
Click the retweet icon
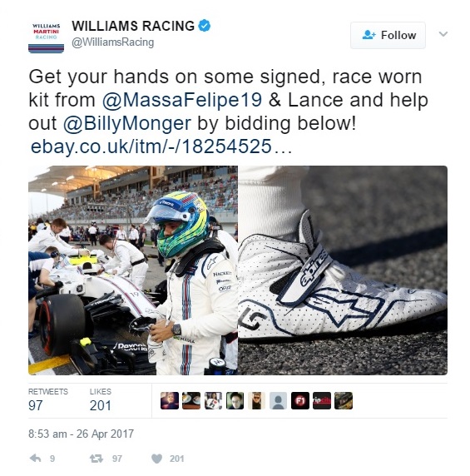[x=96, y=459]
